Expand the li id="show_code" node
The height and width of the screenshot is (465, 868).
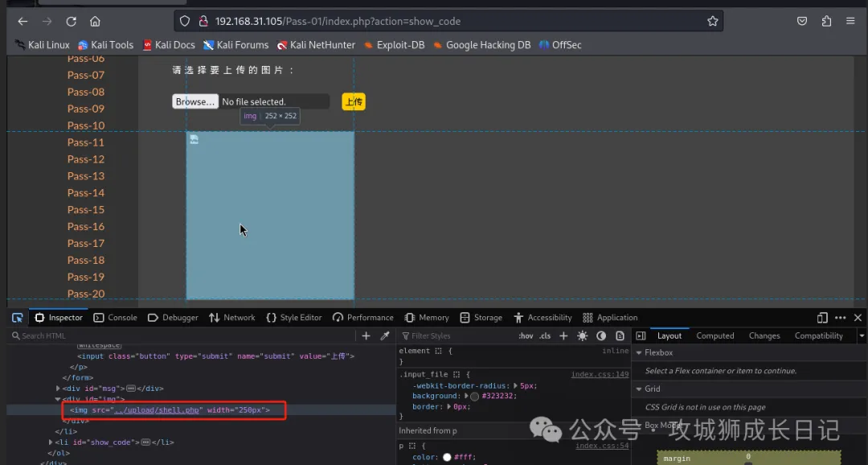coord(51,442)
